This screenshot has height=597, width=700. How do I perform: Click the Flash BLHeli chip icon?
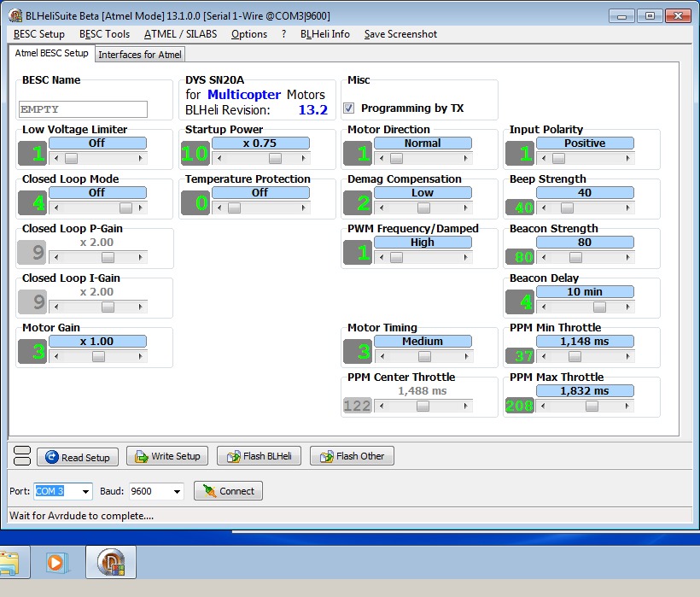pos(233,456)
